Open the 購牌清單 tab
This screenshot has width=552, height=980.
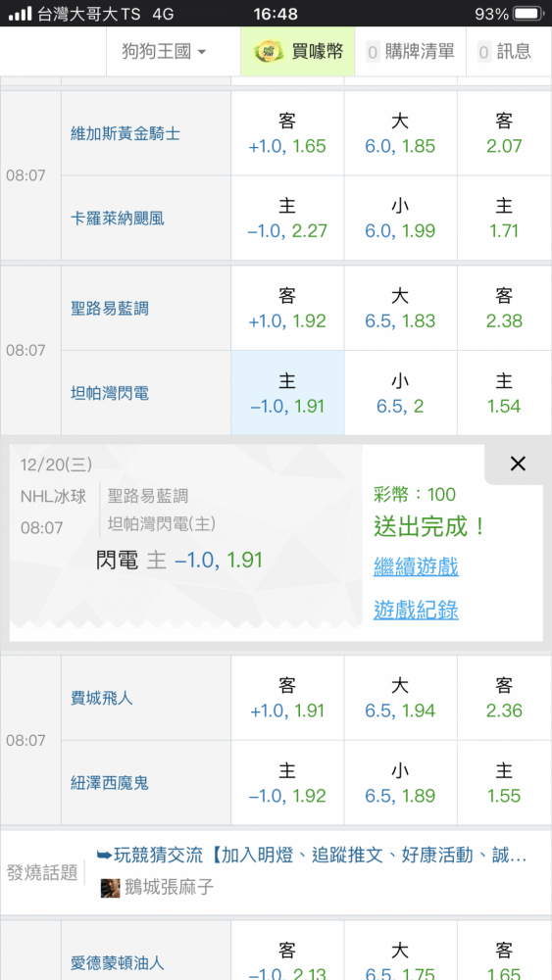tap(410, 51)
